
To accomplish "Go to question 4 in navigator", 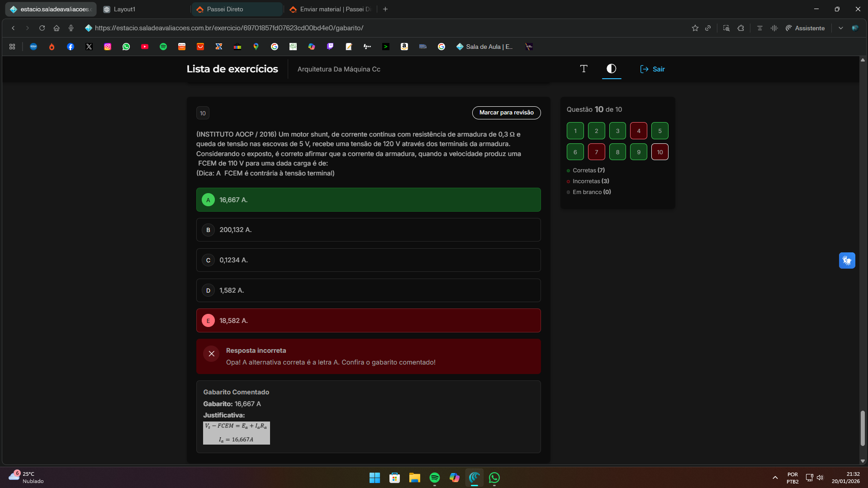I will point(638,131).
